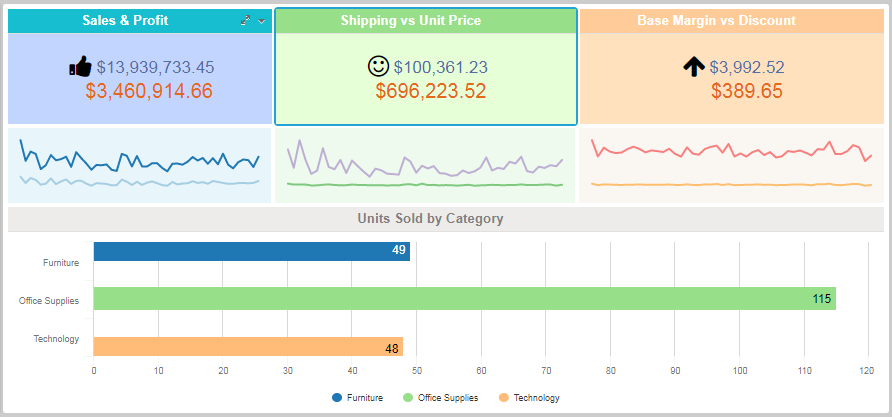Select the Sales & Profit panel title
This screenshot has height=417, width=892.
point(125,21)
